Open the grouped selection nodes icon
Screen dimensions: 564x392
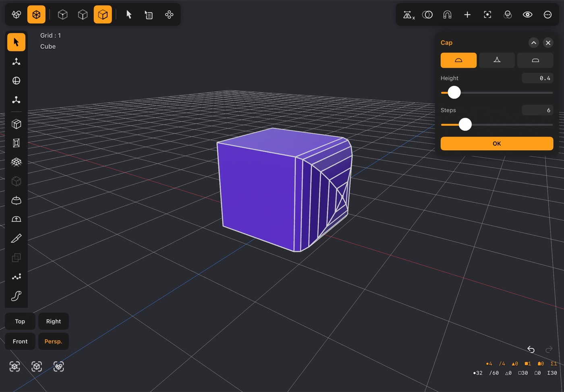(x=169, y=15)
